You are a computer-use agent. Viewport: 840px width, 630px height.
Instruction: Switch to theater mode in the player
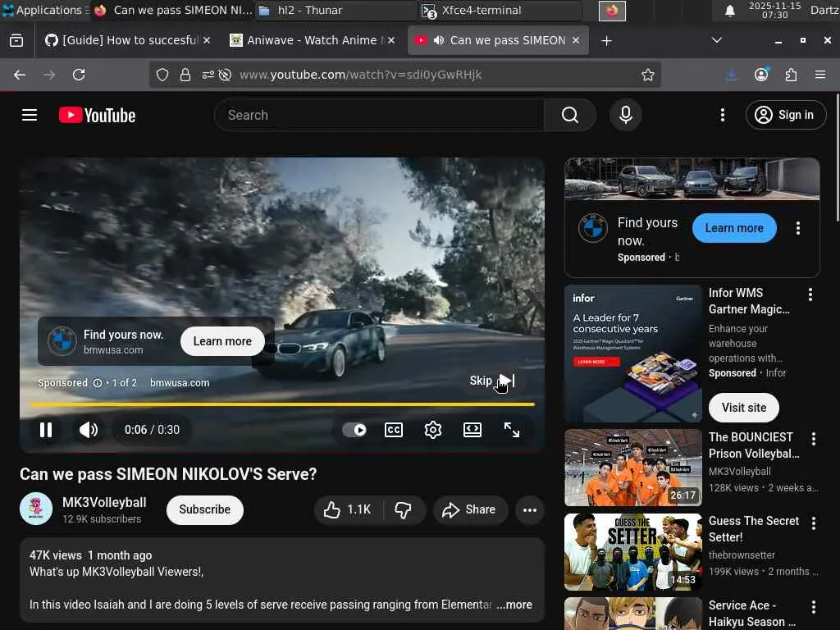472,430
